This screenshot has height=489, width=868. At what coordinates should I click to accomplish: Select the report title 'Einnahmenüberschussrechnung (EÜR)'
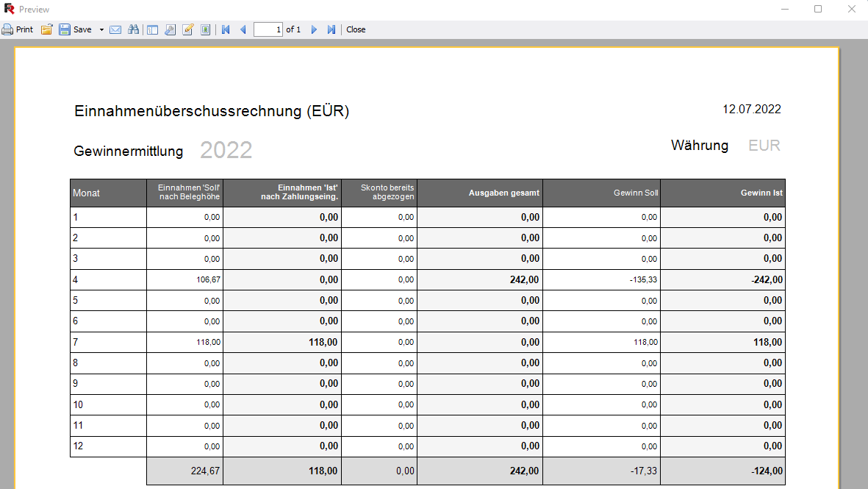click(212, 111)
